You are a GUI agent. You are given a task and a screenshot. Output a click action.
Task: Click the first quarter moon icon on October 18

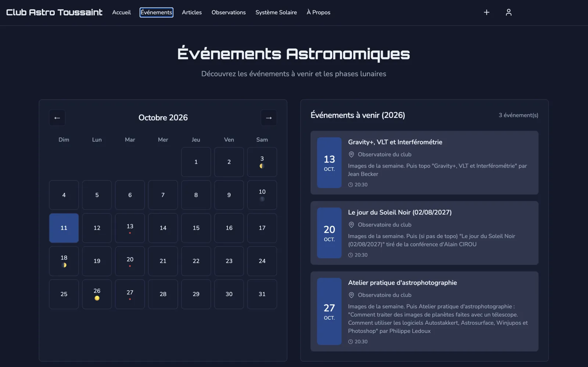click(64, 265)
